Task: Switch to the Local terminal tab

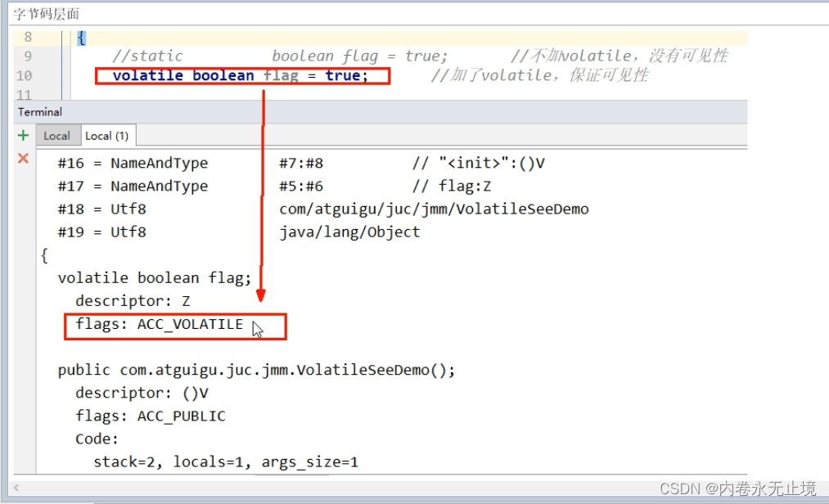Action: point(56,136)
